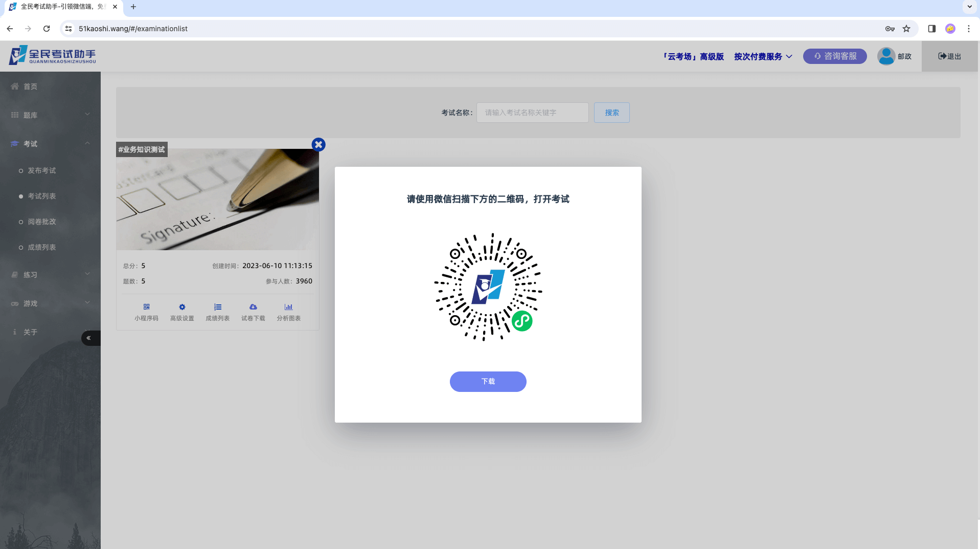980x549 pixels.
Task: Expand the 题库 sidebar menu
Action: 50,115
